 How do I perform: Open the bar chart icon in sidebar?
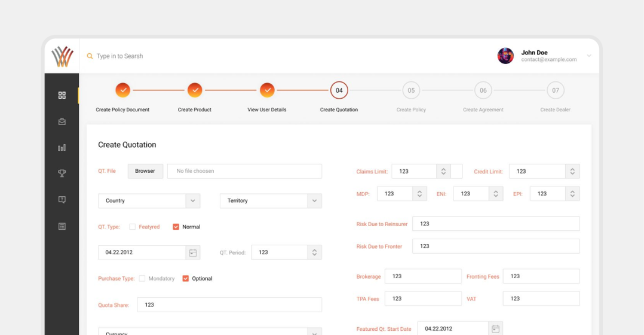pyautogui.click(x=62, y=148)
